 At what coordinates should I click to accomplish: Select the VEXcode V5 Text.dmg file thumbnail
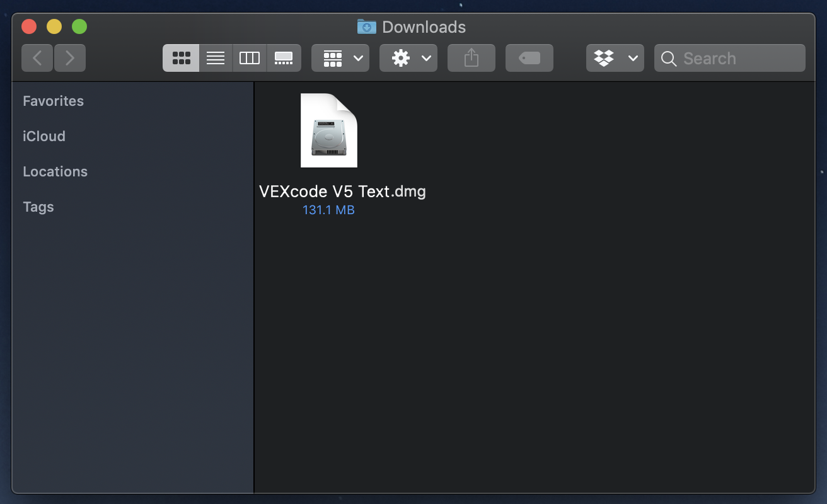[x=328, y=130]
